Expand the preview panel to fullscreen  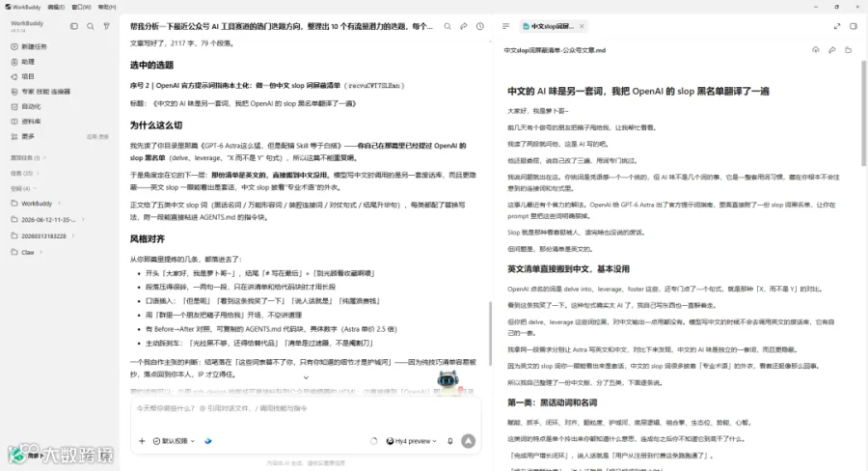837,26
